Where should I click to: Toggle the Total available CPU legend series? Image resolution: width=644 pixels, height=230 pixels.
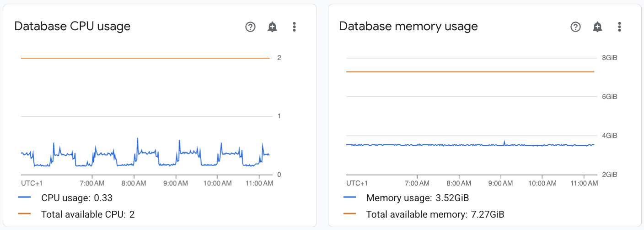(76, 214)
